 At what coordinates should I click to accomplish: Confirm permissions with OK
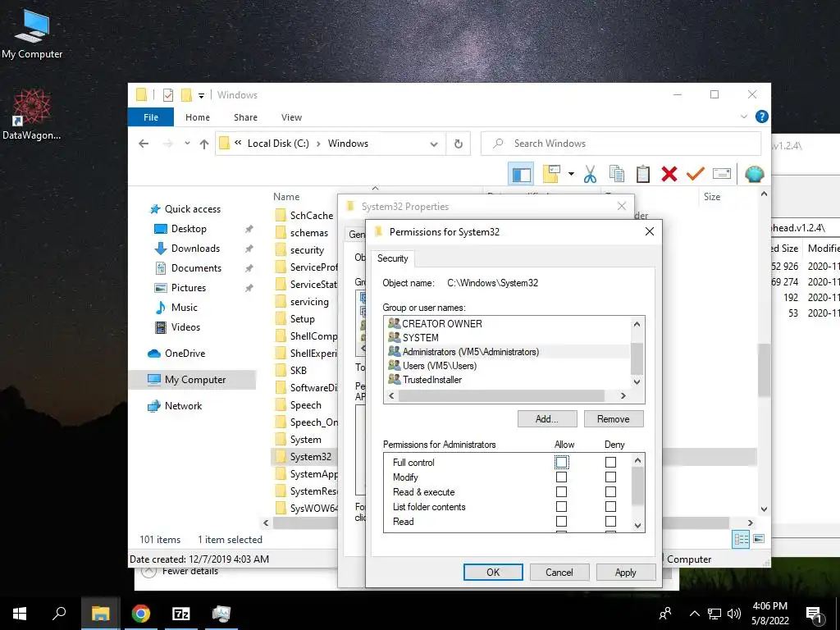[x=493, y=572]
